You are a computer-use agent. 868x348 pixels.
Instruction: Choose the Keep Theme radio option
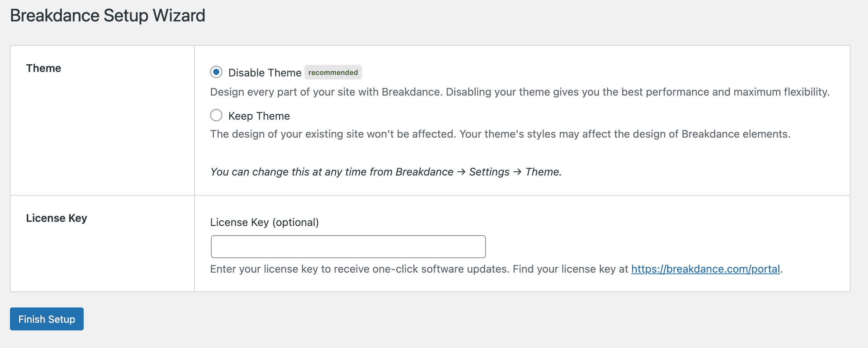216,115
